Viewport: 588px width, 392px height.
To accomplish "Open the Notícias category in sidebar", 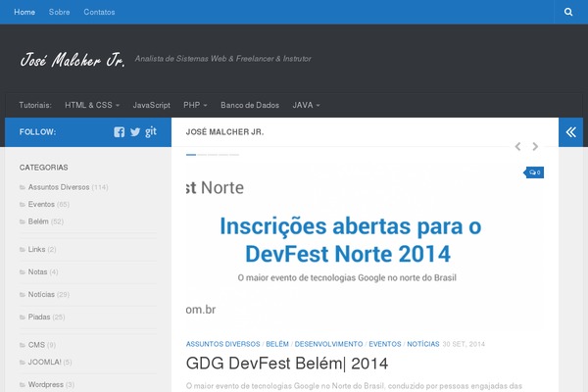I will click(41, 294).
